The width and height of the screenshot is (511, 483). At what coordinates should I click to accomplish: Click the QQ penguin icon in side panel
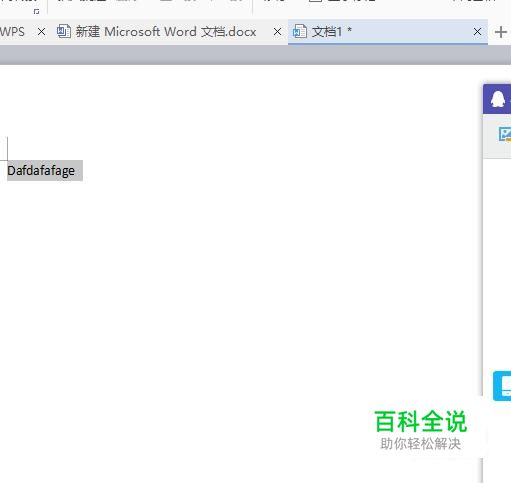pyautogui.click(x=498, y=99)
